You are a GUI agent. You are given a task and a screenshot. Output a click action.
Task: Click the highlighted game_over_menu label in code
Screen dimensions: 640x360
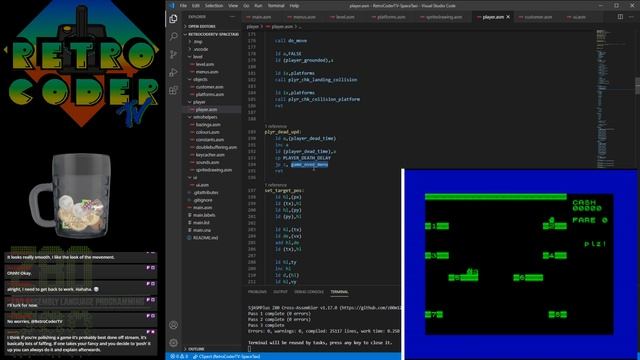pyautogui.click(x=309, y=164)
